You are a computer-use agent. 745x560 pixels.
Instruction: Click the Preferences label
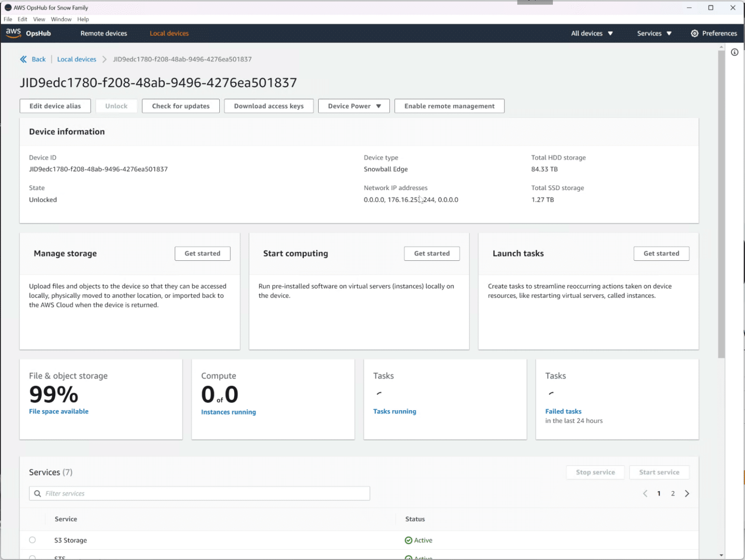pyautogui.click(x=719, y=33)
